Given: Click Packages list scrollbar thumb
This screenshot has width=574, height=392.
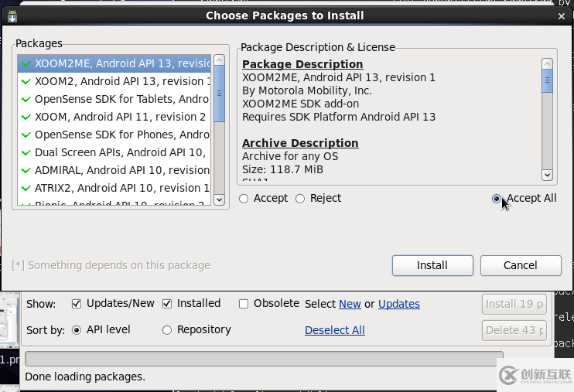Looking at the screenshot, I should pyautogui.click(x=219, y=94).
